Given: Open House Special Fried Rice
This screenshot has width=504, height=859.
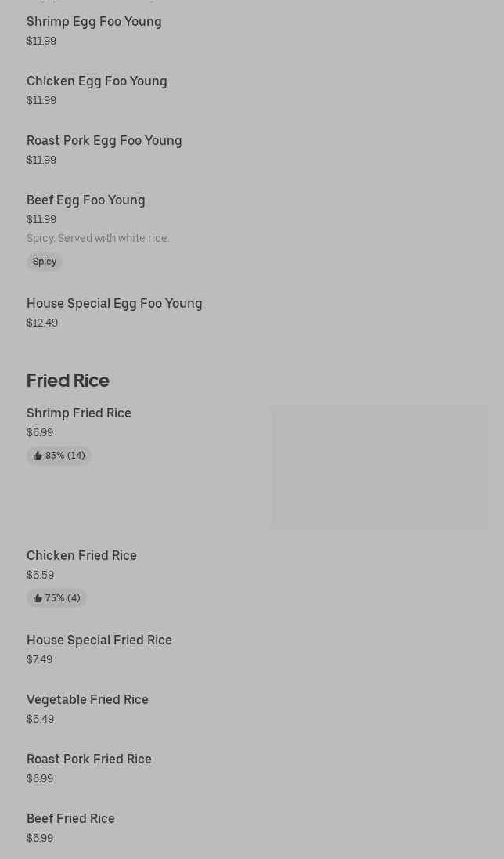Looking at the screenshot, I should click(x=99, y=640).
